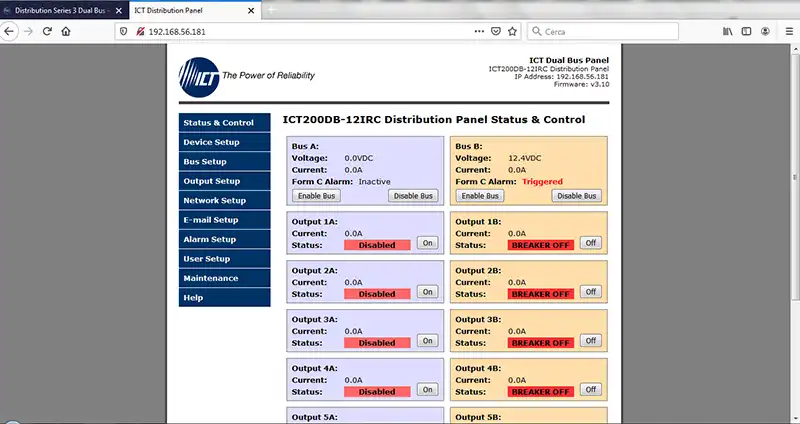The width and height of the screenshot is (800, 424).
Task: Click the BREAKER OFF status of Output 1B
Action: tap(541, 245)
